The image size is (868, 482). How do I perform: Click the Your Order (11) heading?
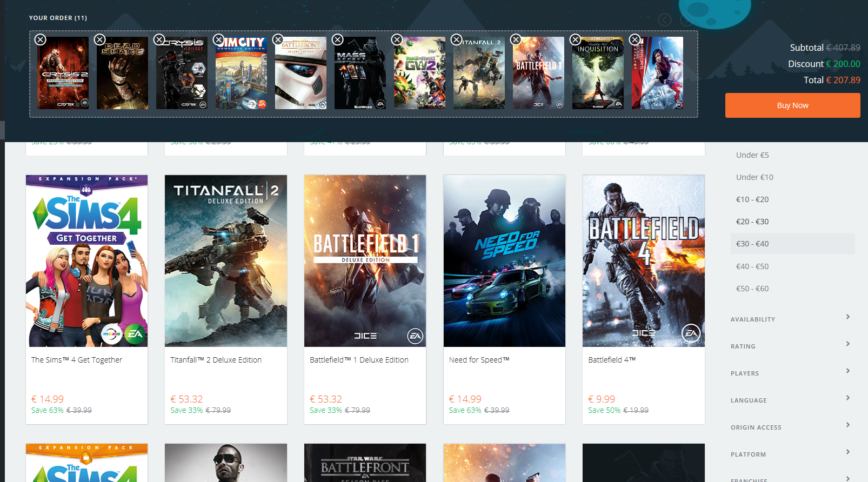(58, 18)
